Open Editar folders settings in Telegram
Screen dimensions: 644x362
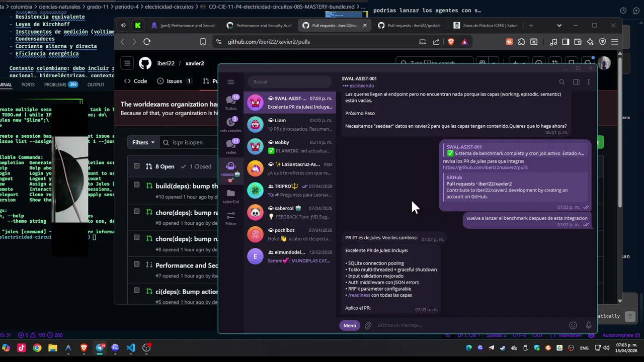pyautogui.click(x=231, y=218)
